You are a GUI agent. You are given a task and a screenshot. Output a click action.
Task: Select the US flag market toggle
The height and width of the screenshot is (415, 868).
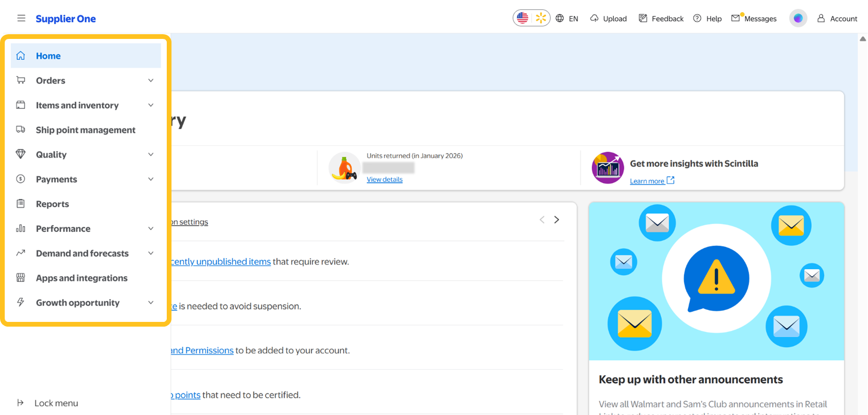(x=522, y=18)
